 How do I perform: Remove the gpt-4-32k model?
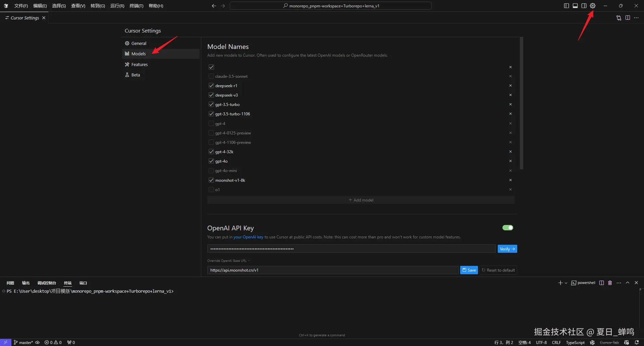tap(511, 152)
